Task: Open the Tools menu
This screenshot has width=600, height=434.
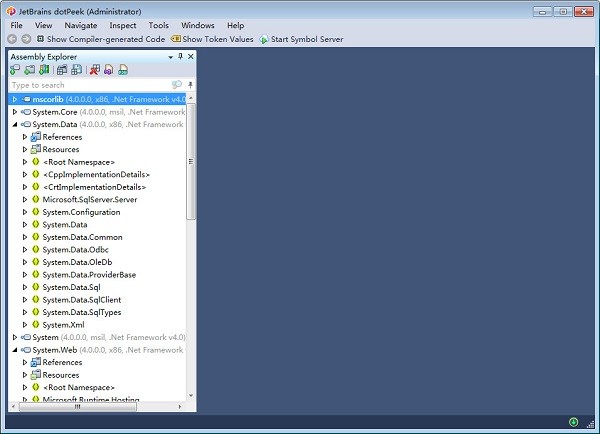Action: [158, 25]
